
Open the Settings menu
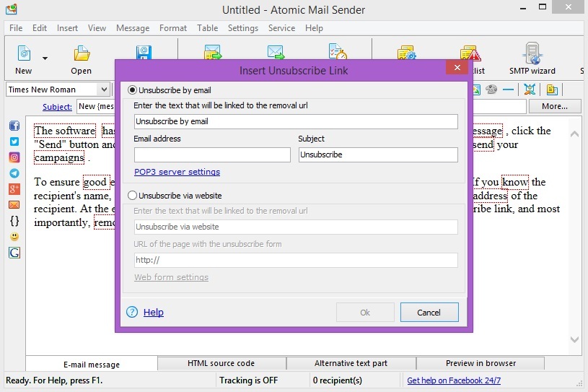[243, 28]
